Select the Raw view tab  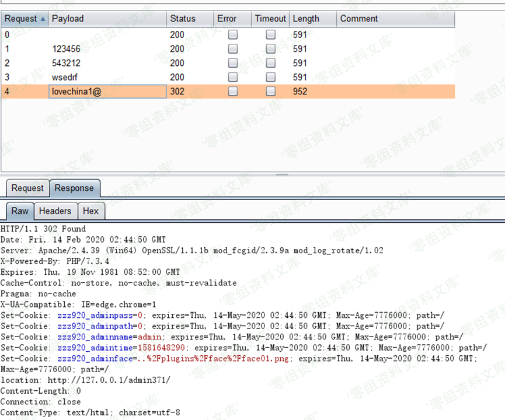20,211
